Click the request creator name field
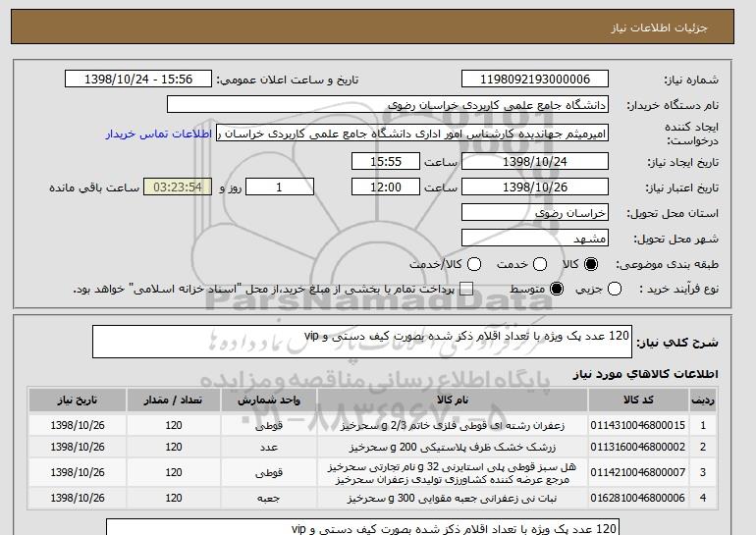 pyautogui.click(x=412, y=134)
